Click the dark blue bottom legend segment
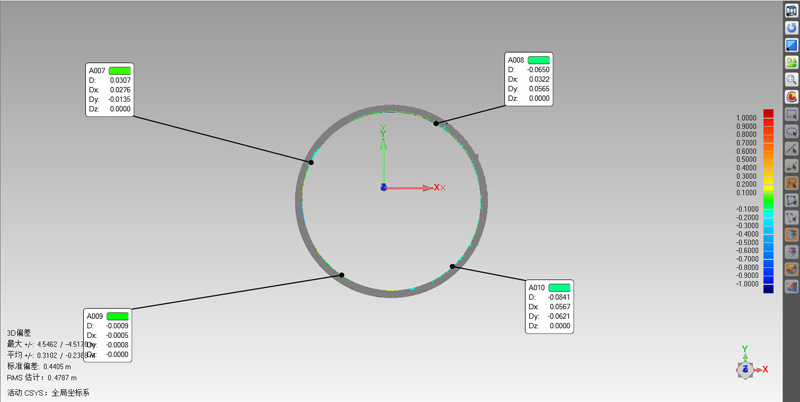The width and height of the screenshot is (800, 402). coord(768,288)
